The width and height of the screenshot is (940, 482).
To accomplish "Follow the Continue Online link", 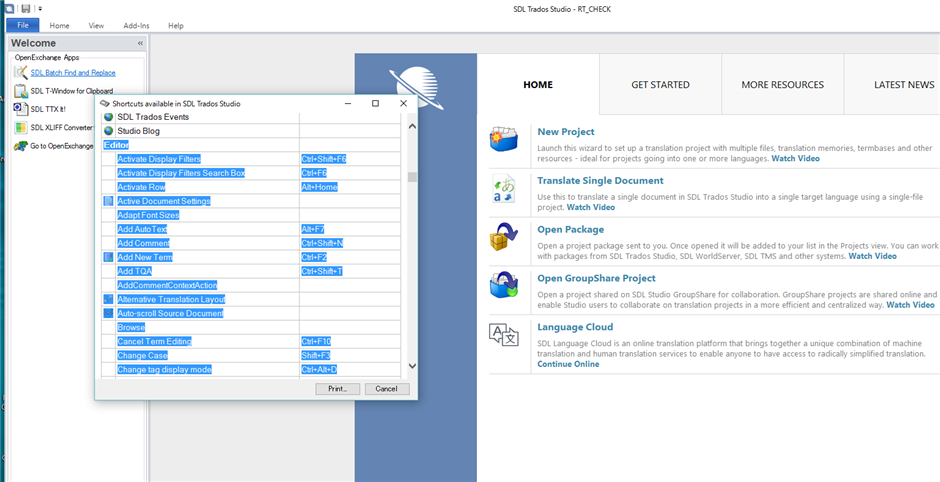I will tap(568, 364).
